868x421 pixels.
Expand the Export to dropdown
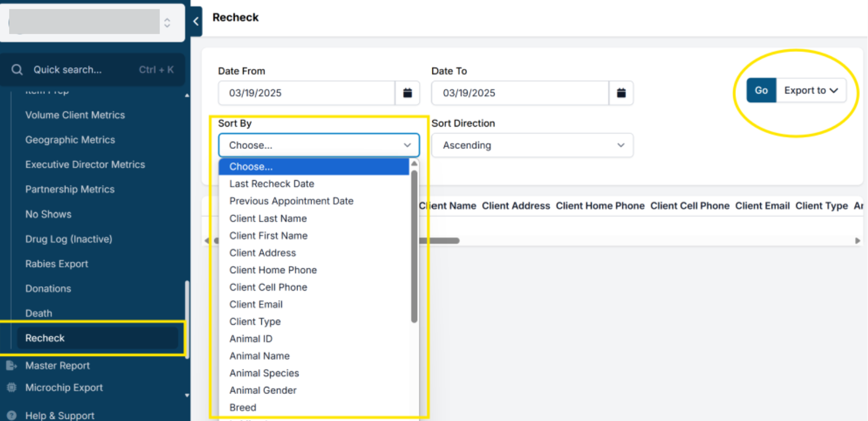pos(811,90)
